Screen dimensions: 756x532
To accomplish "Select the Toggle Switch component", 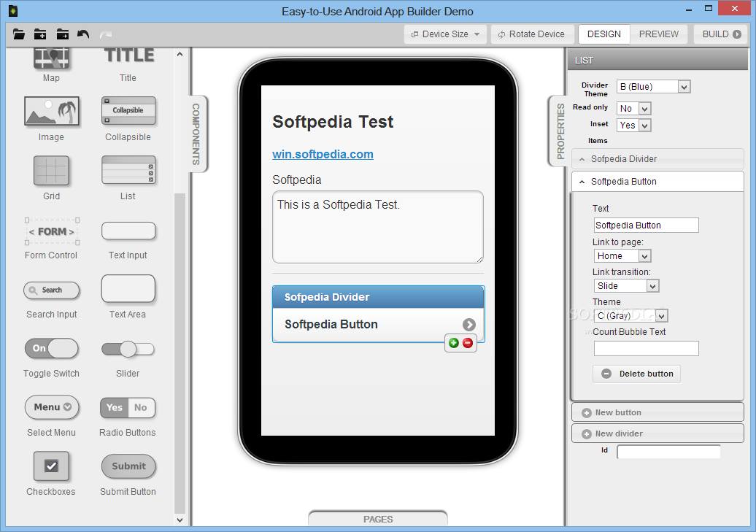I will click(x=51, y=348).
